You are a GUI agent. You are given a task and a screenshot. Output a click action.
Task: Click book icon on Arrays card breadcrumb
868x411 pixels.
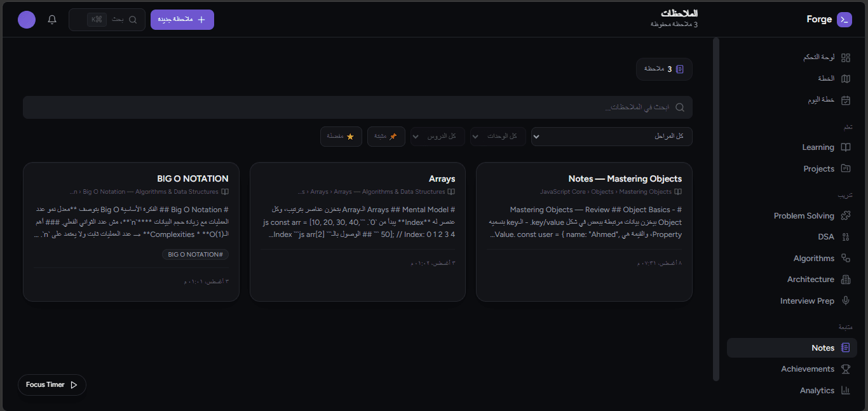click(x=451, y=192)
